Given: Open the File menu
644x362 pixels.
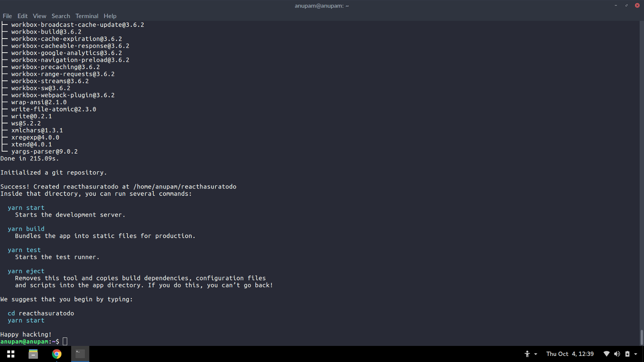Looking at the screenshot, I should (7, 16).
